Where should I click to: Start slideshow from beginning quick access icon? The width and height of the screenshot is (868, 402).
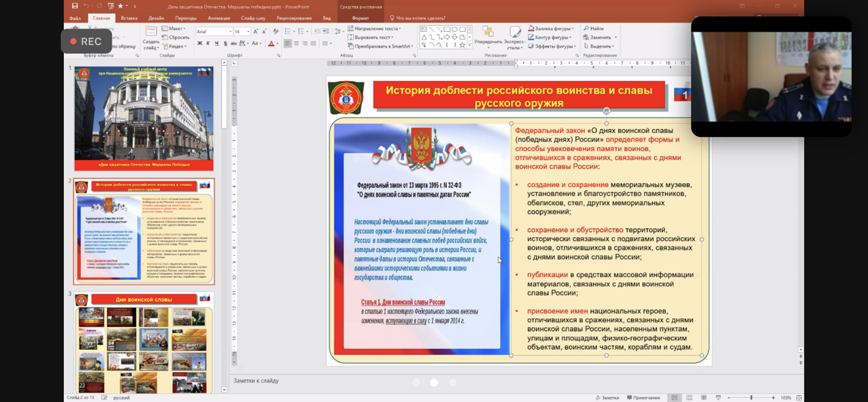111,6
